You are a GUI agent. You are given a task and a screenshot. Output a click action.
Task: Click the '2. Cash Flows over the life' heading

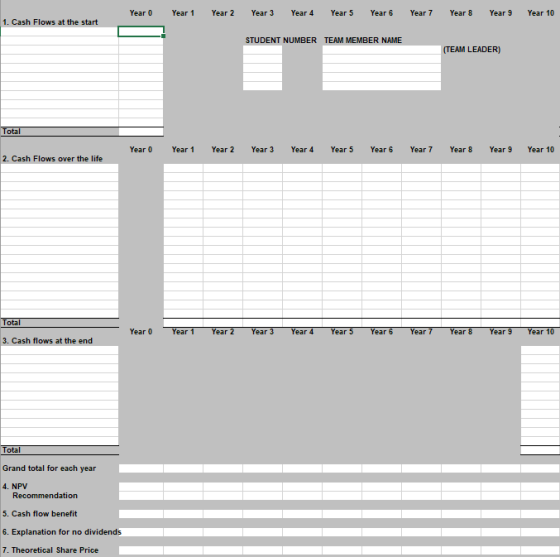point(52,159)
